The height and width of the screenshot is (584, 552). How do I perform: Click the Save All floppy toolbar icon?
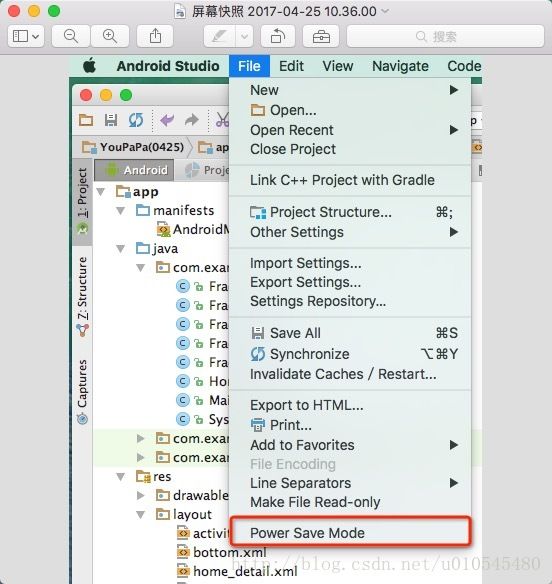coord(111,120)
